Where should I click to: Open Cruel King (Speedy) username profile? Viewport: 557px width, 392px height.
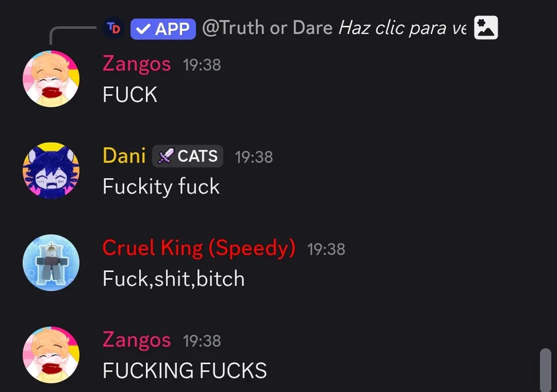pos(199,248)
